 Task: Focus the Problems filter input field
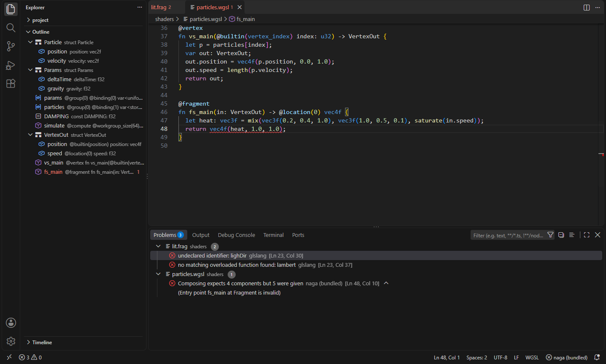tap(508, 235)
